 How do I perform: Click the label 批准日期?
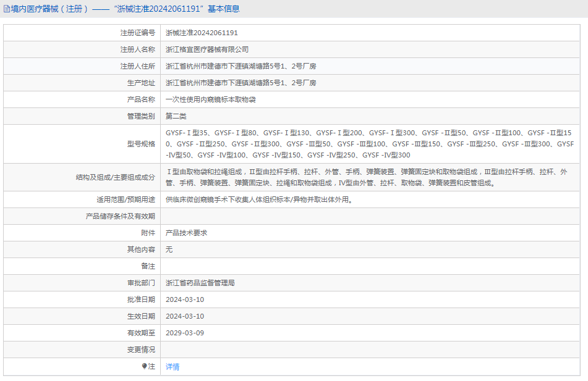141,299
